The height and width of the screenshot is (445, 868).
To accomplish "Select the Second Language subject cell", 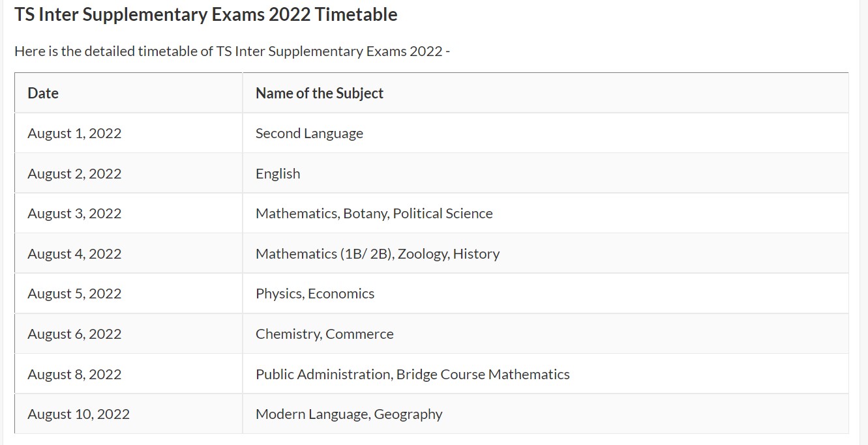I will point(309,134).
